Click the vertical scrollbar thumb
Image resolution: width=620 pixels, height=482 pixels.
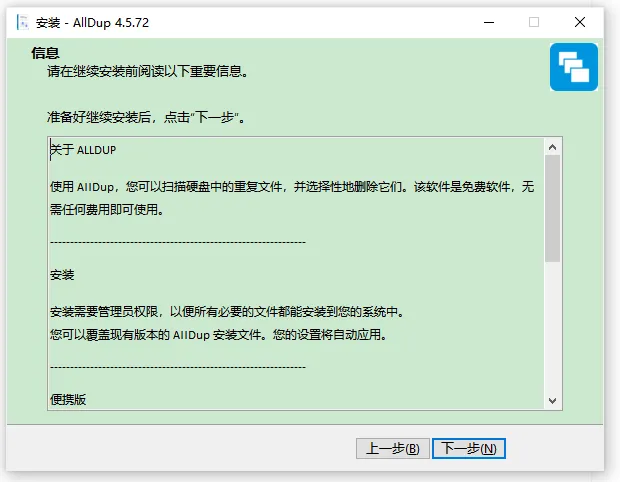click(x=552, y=208)
